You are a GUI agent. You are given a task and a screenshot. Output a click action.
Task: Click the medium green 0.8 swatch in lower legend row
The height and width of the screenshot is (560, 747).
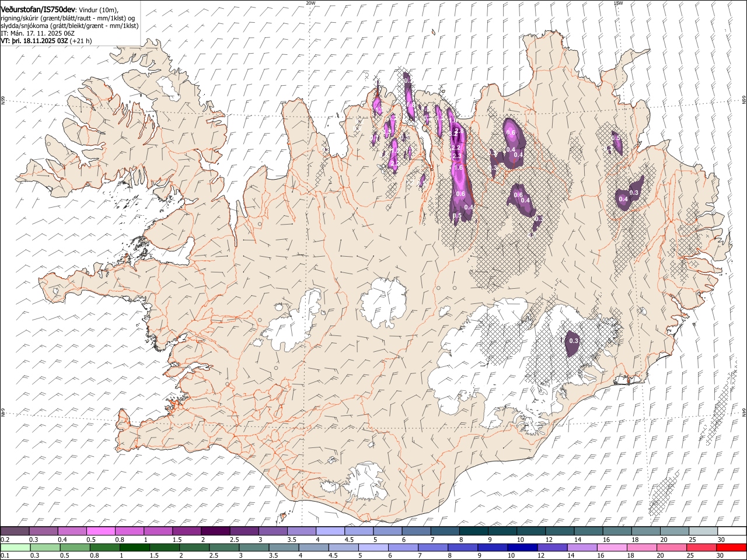[104, 548]
